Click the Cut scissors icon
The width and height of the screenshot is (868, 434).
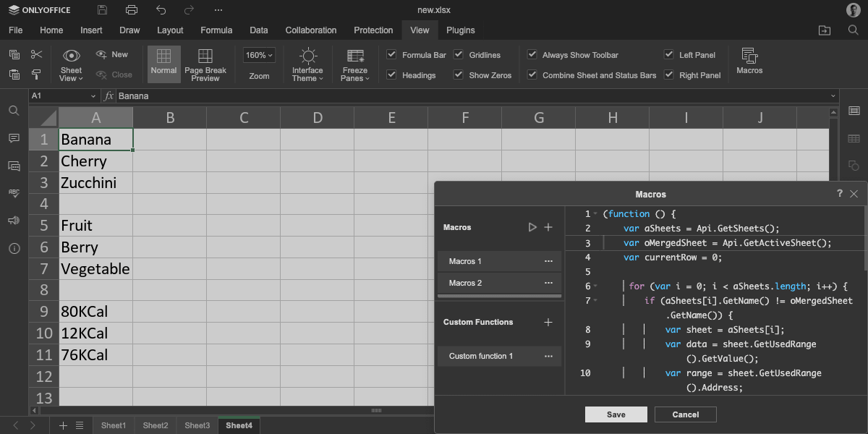point(37,54)
